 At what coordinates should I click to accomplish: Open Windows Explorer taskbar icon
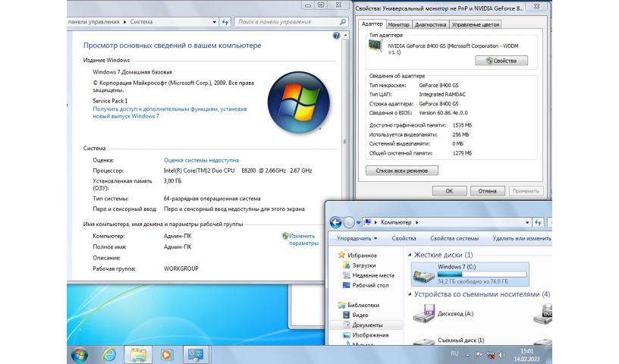(x=138, y=355)
